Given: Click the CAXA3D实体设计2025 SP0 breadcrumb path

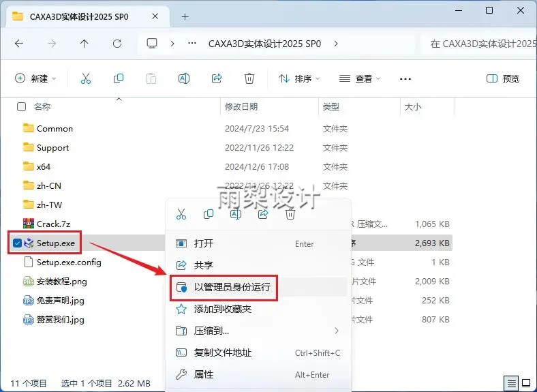Looking at the screenshot, I should click(264, 44).
